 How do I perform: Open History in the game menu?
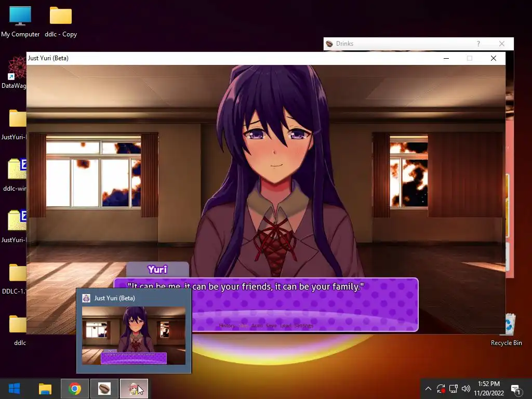click(x=227, y=326)
